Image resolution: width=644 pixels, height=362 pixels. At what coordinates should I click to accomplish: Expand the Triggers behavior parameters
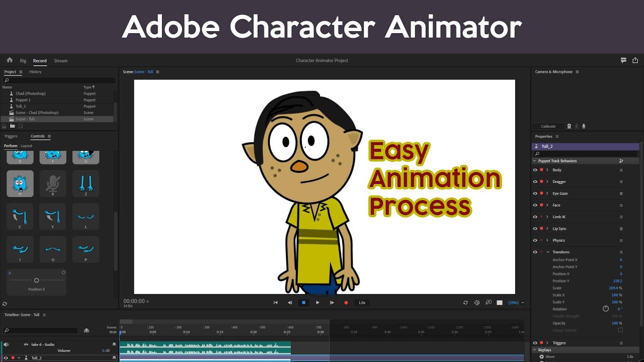point(547,343)
